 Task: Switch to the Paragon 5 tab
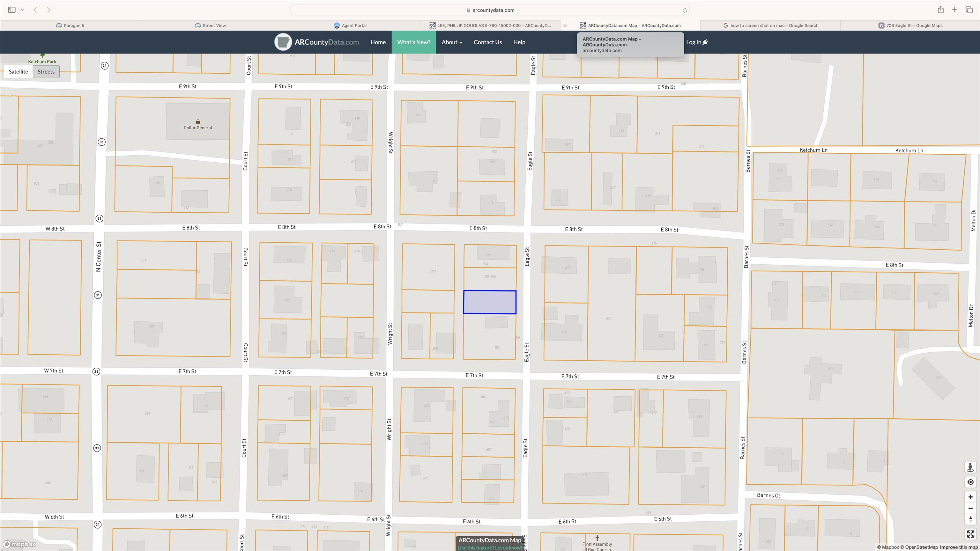click(x=70, y=26)
